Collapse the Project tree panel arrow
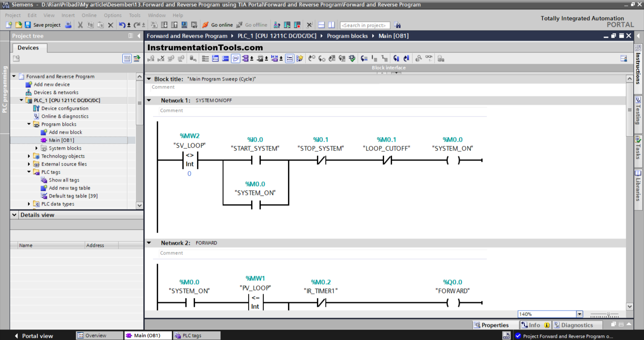Screen dimensions: 644x340 (x=139, y=36)
